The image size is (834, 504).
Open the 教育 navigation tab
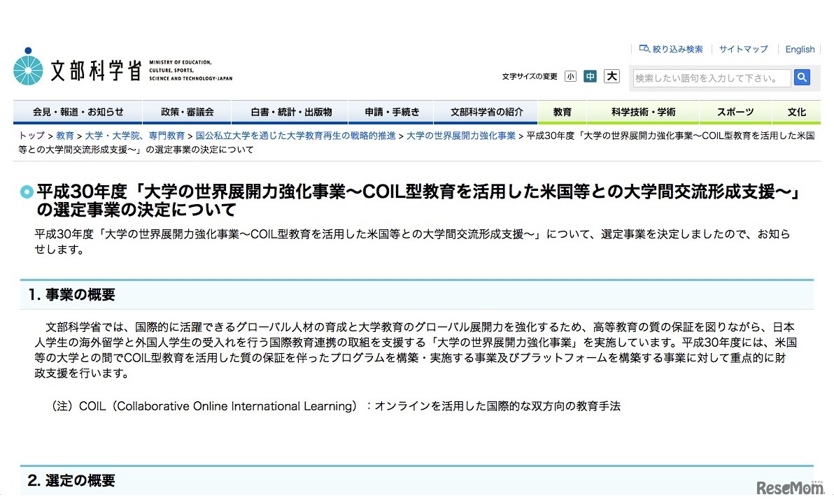(562, 111)
